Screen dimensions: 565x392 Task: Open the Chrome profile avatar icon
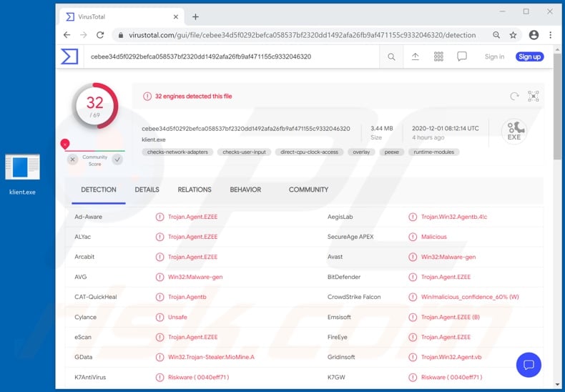pyautogui.click(x=534, y=35)
